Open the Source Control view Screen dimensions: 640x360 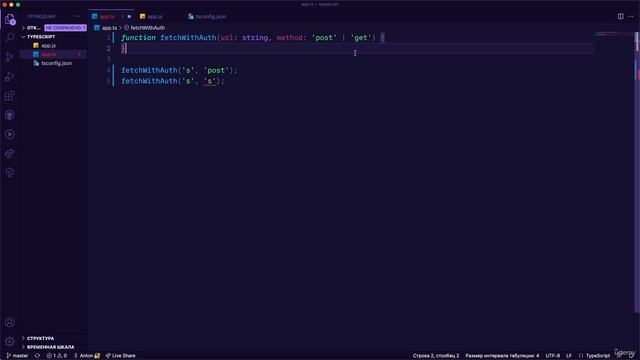coord(10,57)
